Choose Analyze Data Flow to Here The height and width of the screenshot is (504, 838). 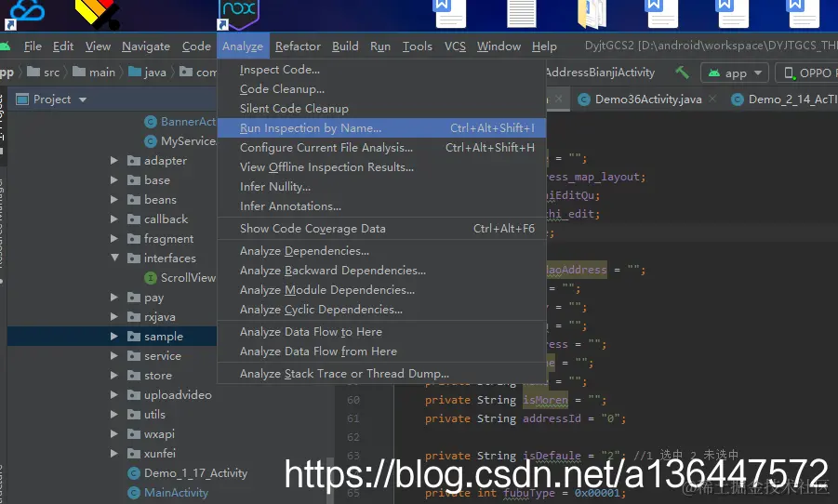coord(381,332)
